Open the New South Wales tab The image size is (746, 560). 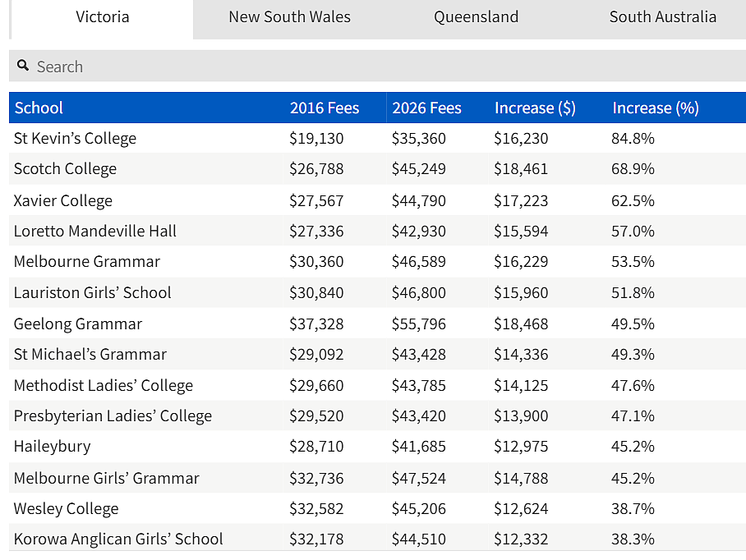(x=289, y=17)
